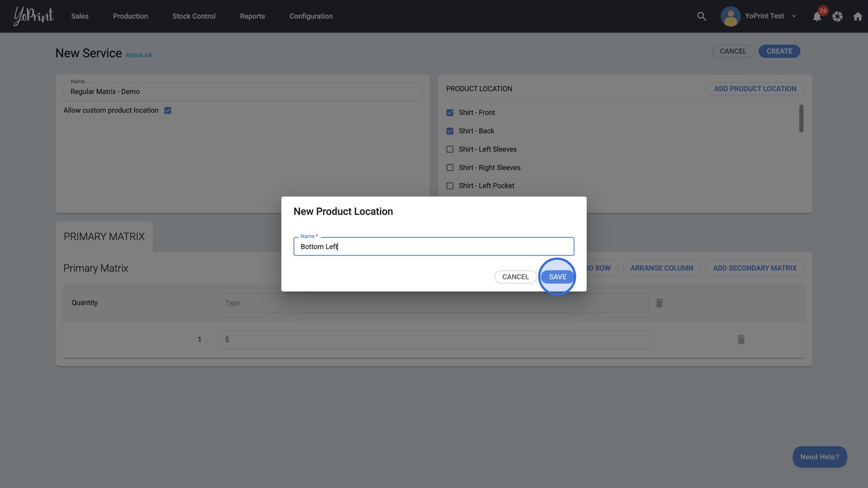Click the aperture icon beside notifications
Screen dimensions: 868x488
(838, 17)
